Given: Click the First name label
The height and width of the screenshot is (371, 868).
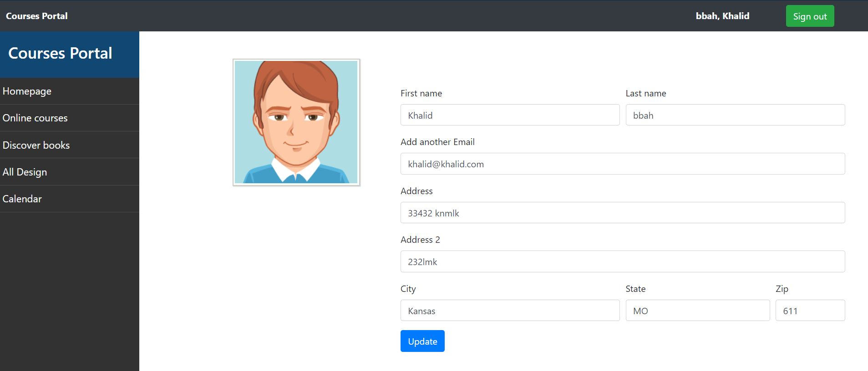Looking at the screenshot, I should click(421, 93).
